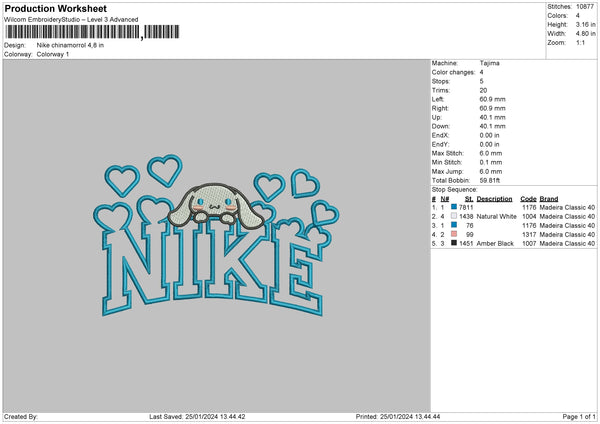Click code 1176 in the 76 stitches row
Image resolution: width=600 pixels, height=424 pixels.
529,225
